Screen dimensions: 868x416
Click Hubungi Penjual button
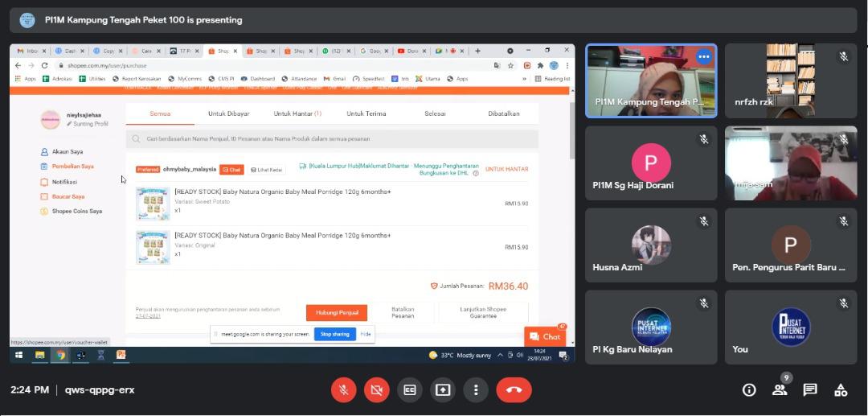click(x=337, y=312)
